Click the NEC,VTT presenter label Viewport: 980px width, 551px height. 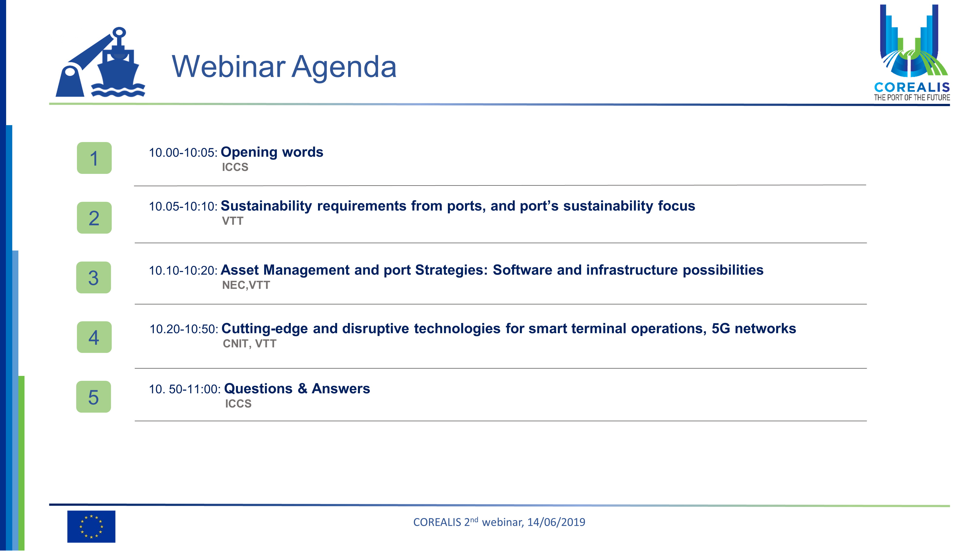pos(246,285)
